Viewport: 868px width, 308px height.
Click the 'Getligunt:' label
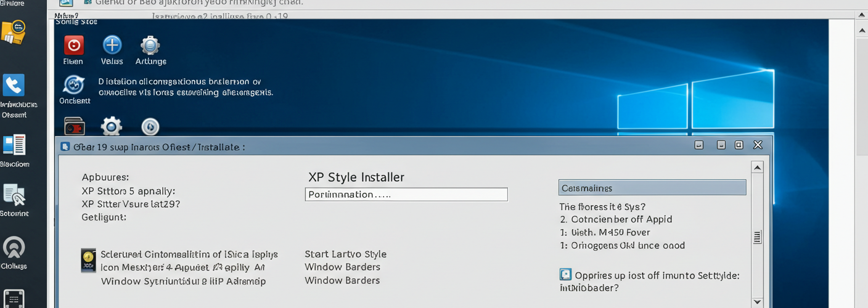tap(104, 217)
